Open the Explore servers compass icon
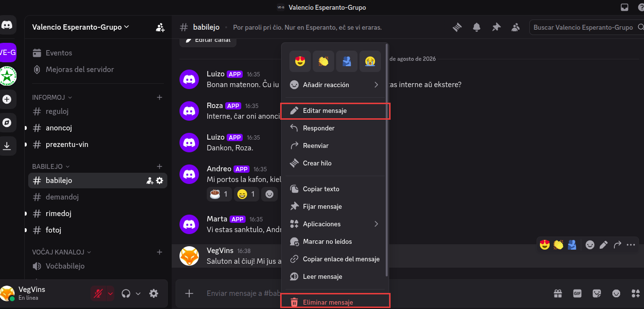644x309 pixels. (7, 123)
